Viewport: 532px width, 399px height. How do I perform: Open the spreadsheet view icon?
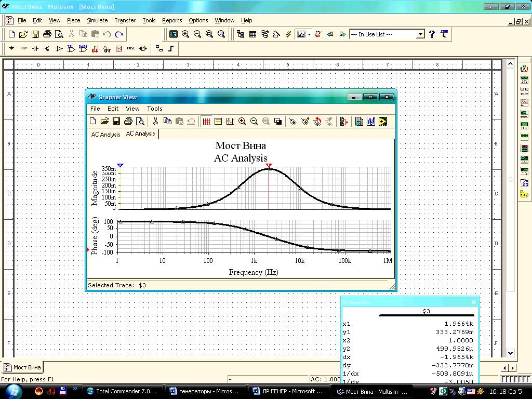point(252,34)
